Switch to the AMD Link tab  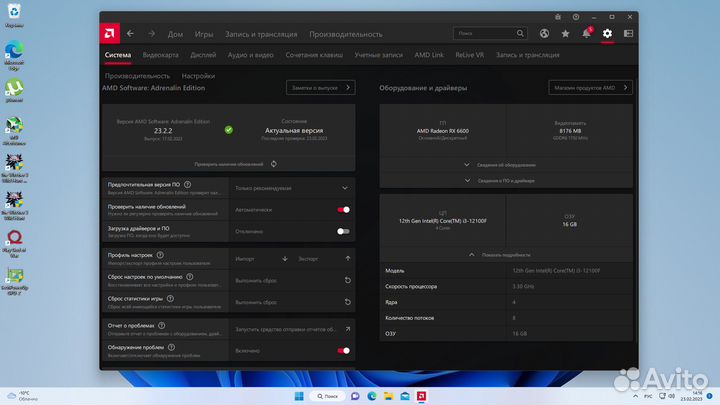point(429,55)
